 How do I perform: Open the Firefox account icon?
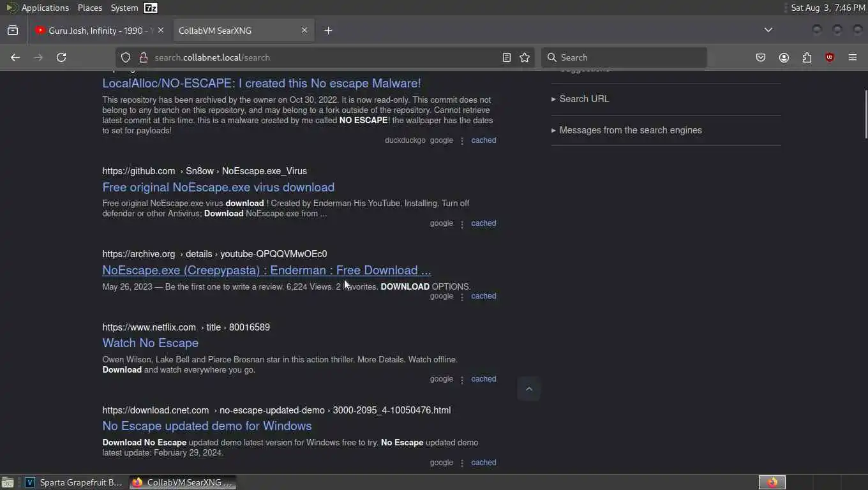tap(784, 57)
